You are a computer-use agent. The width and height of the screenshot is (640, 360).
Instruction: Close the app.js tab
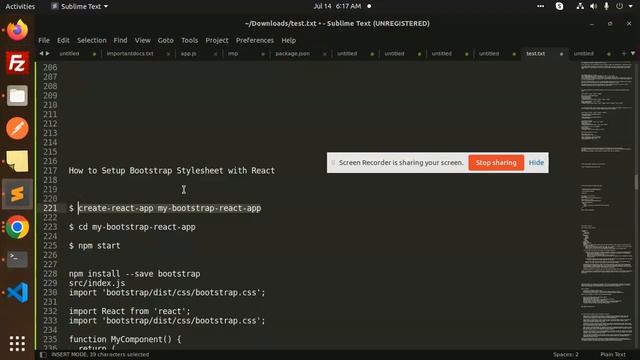click(x=216, y=54)
